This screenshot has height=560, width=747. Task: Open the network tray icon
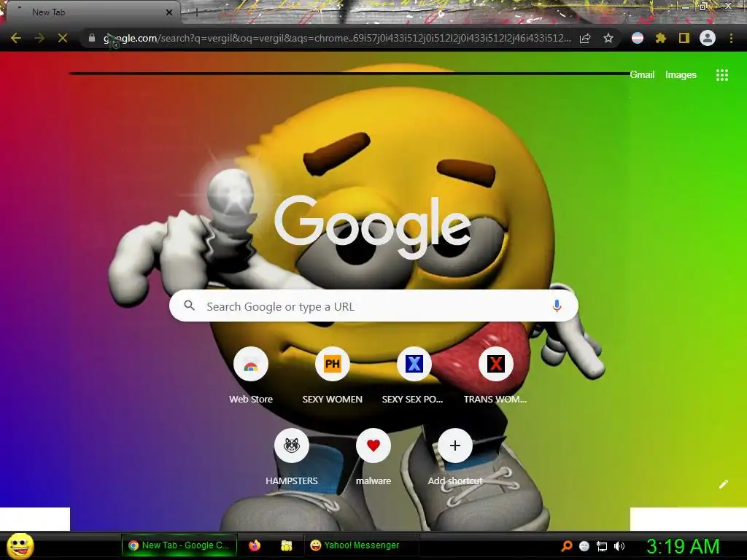[x=602, y=546]
